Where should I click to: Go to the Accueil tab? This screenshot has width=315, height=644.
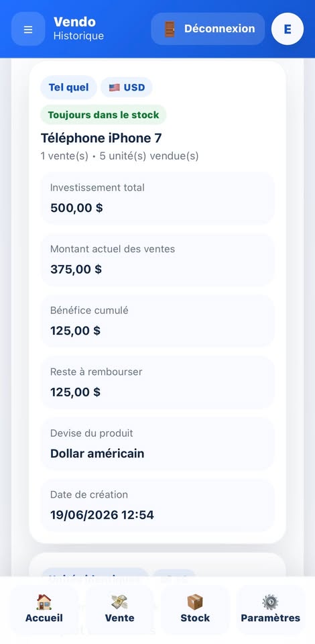click(x=44, y=610)
